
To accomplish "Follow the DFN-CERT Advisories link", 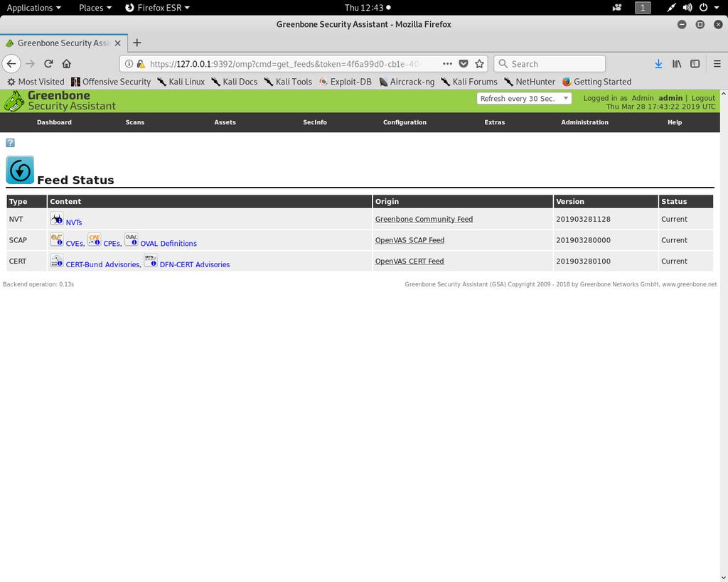I will point(195,264).
